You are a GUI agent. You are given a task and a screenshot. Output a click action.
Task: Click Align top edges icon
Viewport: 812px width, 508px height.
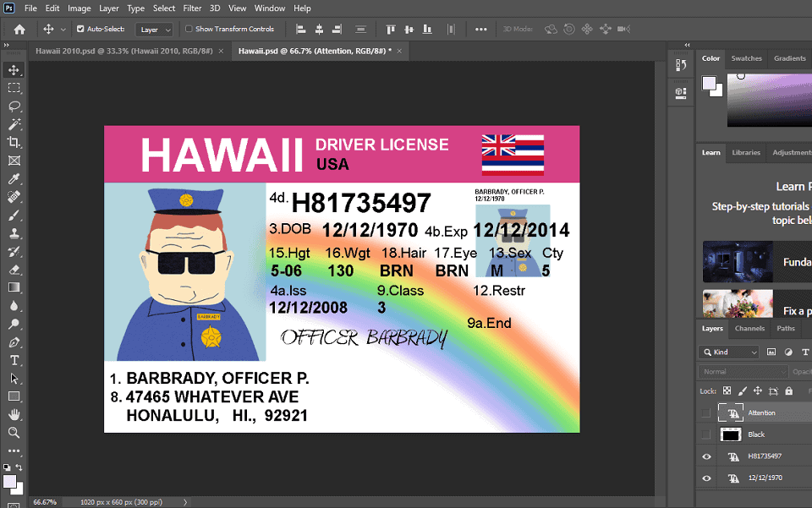pyautogui.click(x=391, y=29)
